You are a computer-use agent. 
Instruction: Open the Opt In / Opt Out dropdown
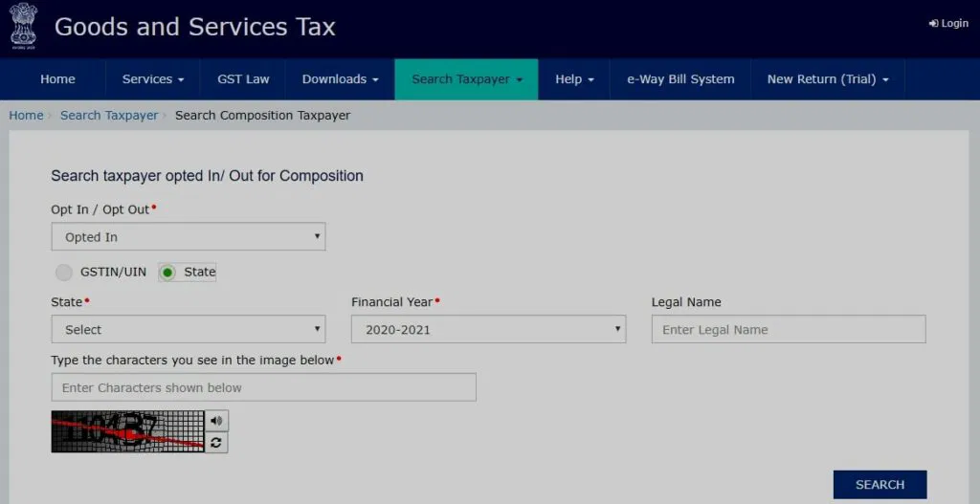(188, 237)
